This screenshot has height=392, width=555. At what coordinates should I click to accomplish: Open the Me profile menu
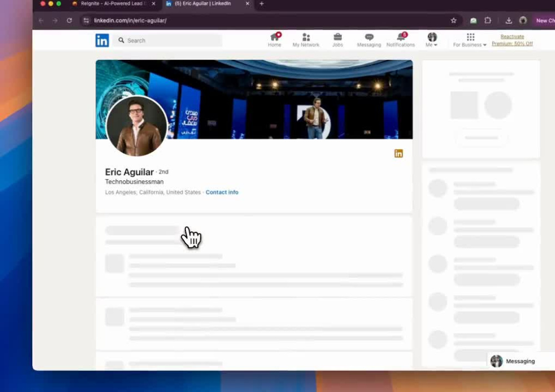click(431, 40)
